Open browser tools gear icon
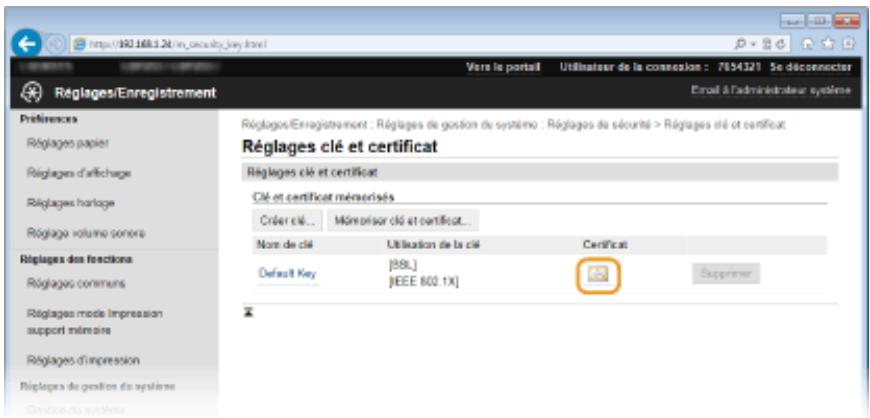The width and height of the screenshot is (870, 418). [846, 44]
